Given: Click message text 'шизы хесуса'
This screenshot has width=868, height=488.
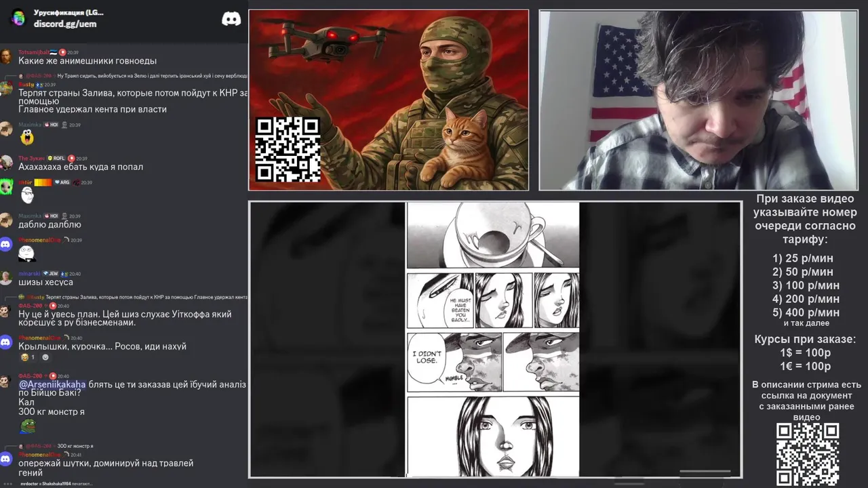Looking at the screenshot, I should pyautogui.click(x=45, y=282).
